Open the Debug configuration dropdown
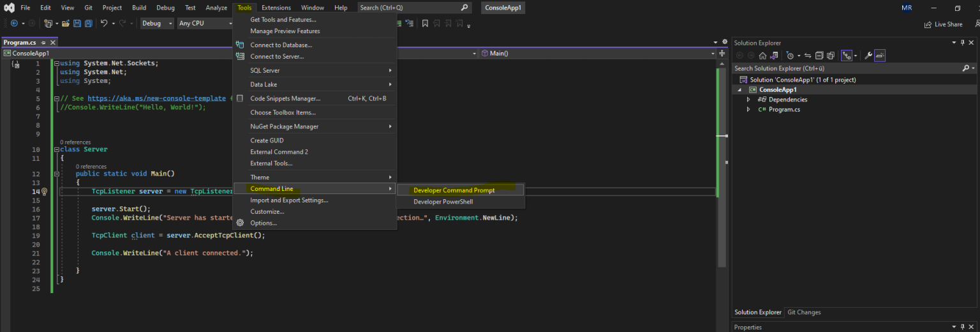The image size is (980, 332). point(157,24)
